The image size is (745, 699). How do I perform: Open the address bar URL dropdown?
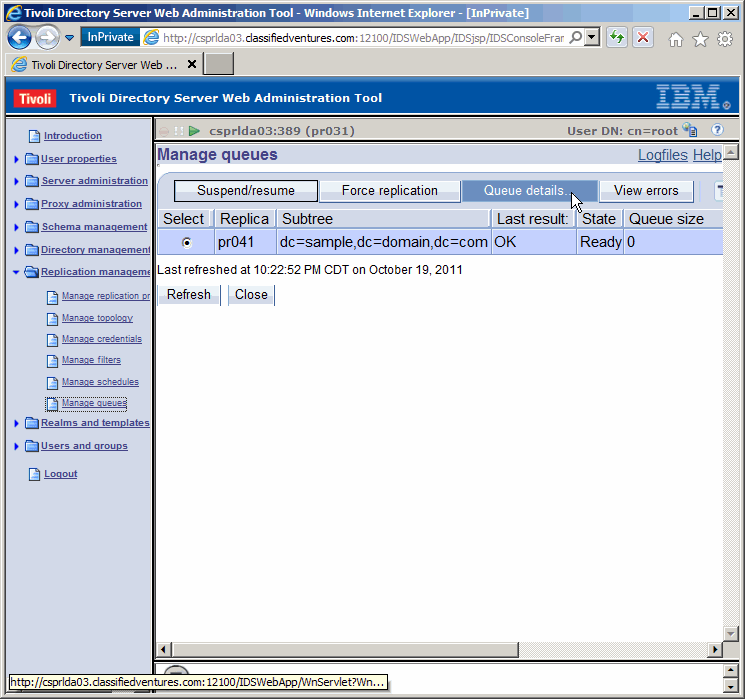pos(592,38)
